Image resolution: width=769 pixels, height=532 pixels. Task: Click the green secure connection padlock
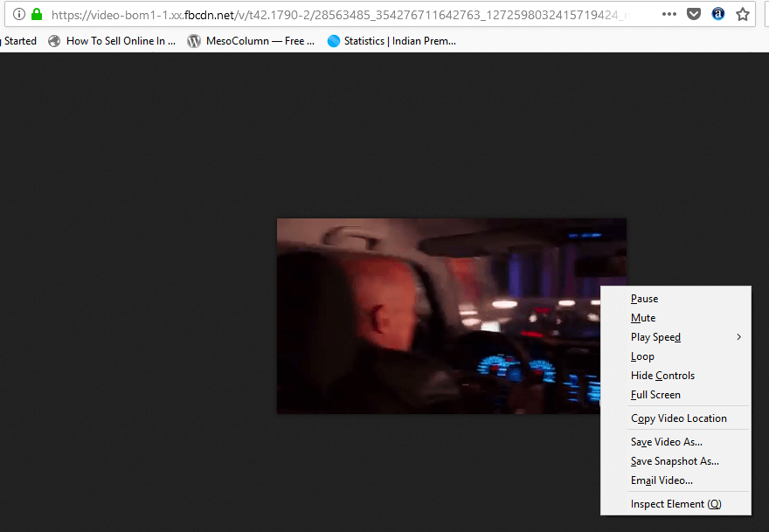point(37,14)
